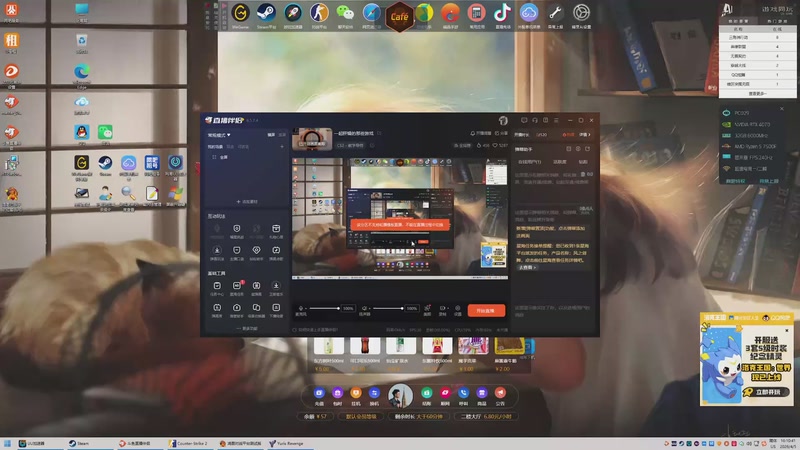Open the quick start help link at bottom
The width and height of the screenshot is (800, 450).
315,330
